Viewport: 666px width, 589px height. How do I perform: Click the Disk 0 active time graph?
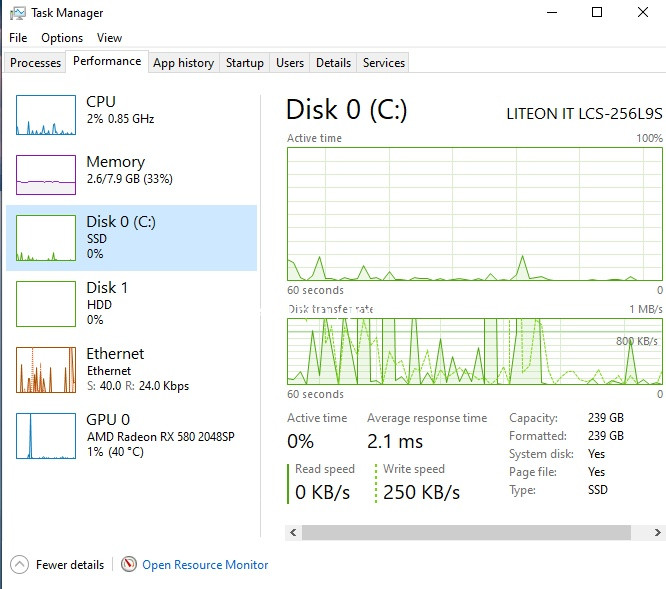pyautogui.click(x=475, y=214)
